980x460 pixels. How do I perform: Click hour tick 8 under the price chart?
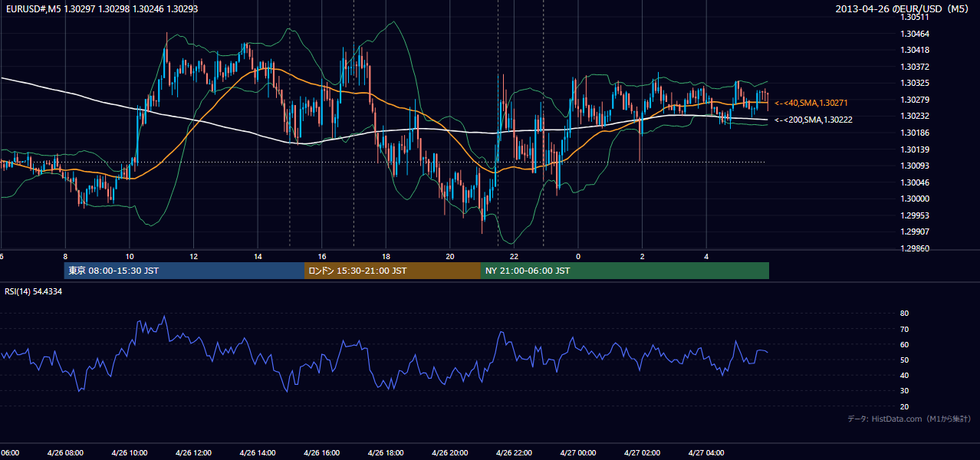[x=65, y=256]
